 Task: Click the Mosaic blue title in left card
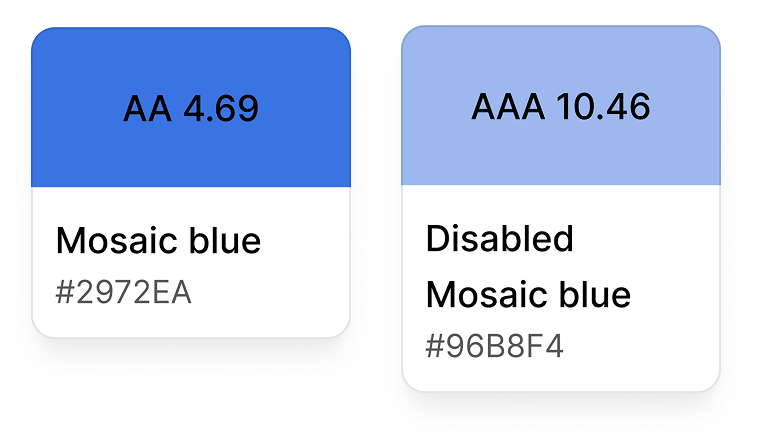click(158, 241)
